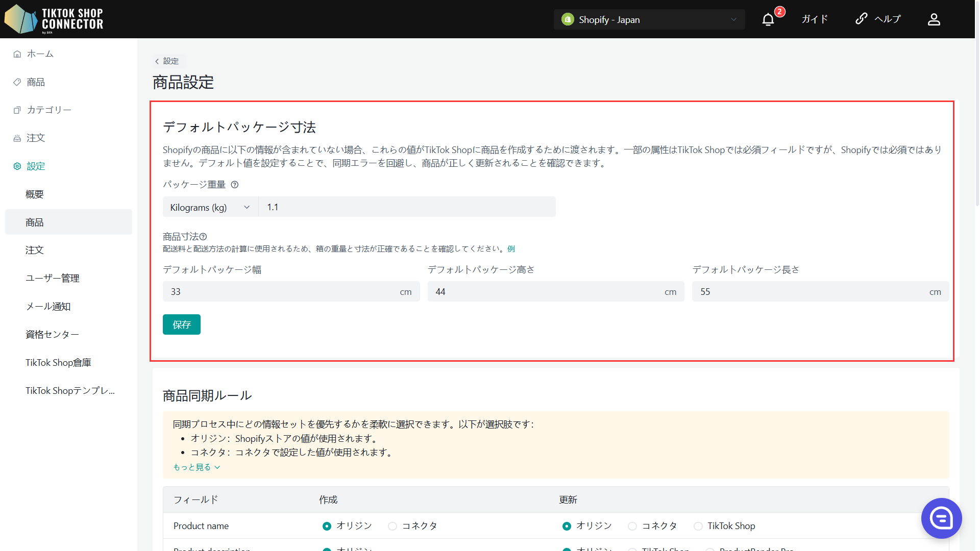Select コネクタ radio under 更新 for Product name
This screenshot has height=551, width=980.
[632, 526]
